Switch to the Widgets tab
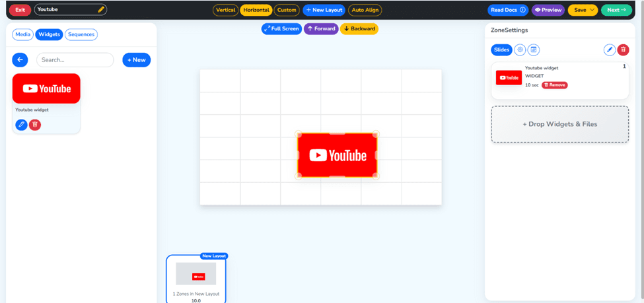 [x=50, y=34]
